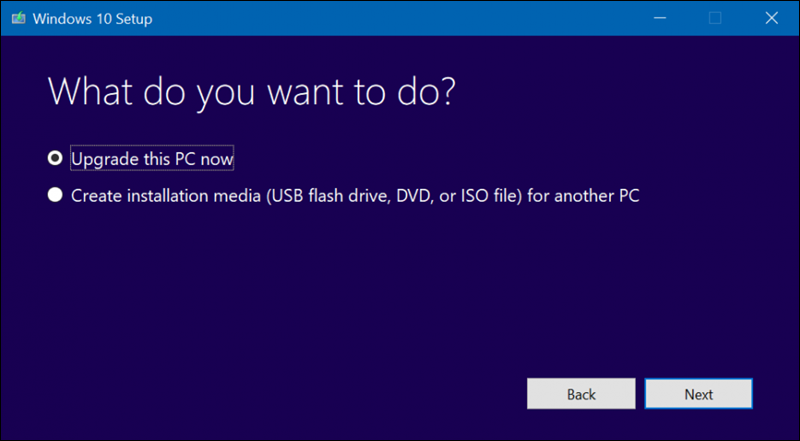Screen dimensions: 800x441
Task: Click the "What do you want to do?" heading
Action: 251,92
